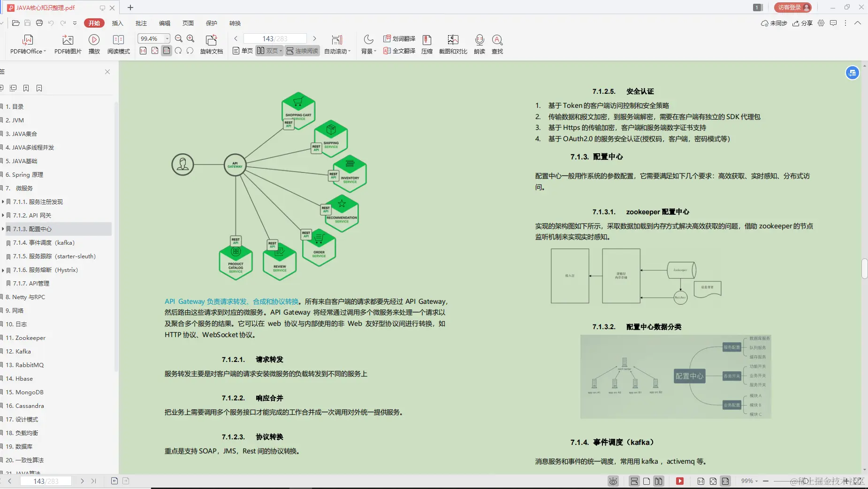This screenshot has height=489, width=868.
Task: Rotate document using 旋转文档
Action: 211,45
